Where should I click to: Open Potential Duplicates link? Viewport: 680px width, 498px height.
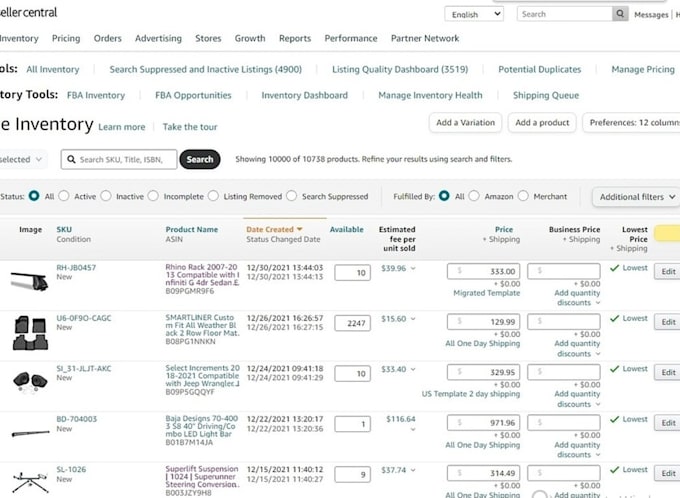tap(539, 69)
